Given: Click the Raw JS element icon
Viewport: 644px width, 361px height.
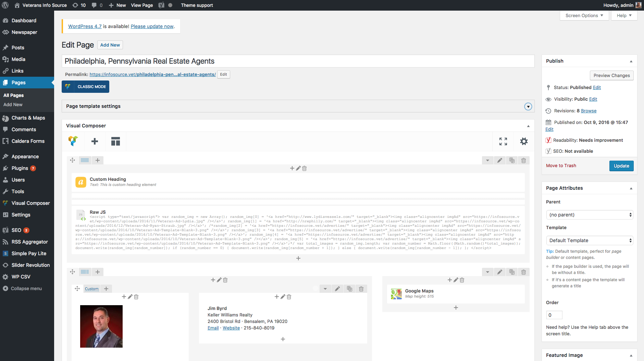Looking at the screenshot, I should [x=81, y=215].
